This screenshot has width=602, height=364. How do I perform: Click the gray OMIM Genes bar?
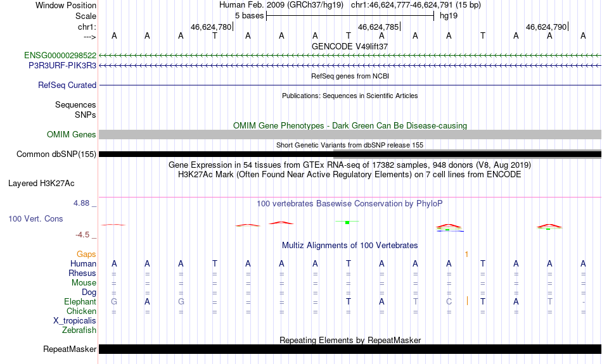click(350, 135)
